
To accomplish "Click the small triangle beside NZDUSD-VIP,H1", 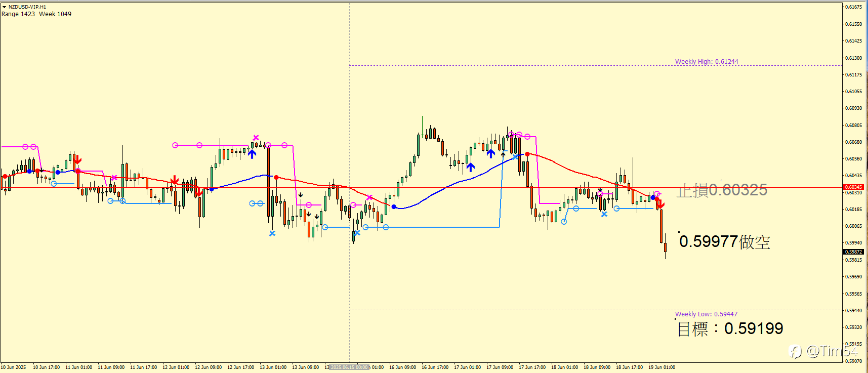I will 4,7.
